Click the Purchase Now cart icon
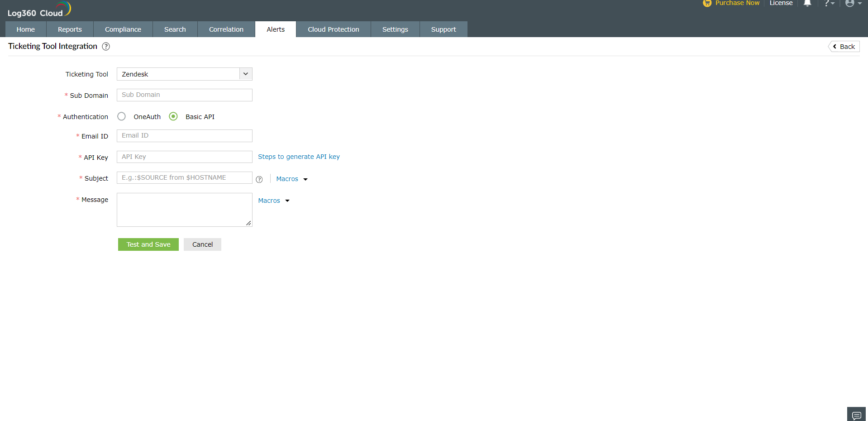The image size is (868, 421). [706, 3]
